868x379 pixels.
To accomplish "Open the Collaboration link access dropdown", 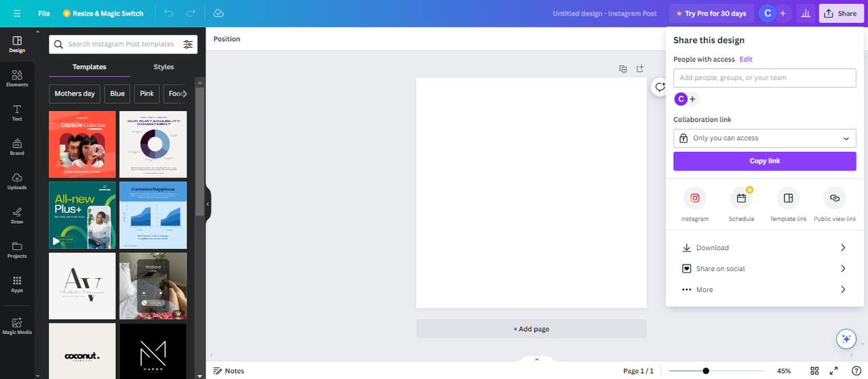I will tap(764, 138).
